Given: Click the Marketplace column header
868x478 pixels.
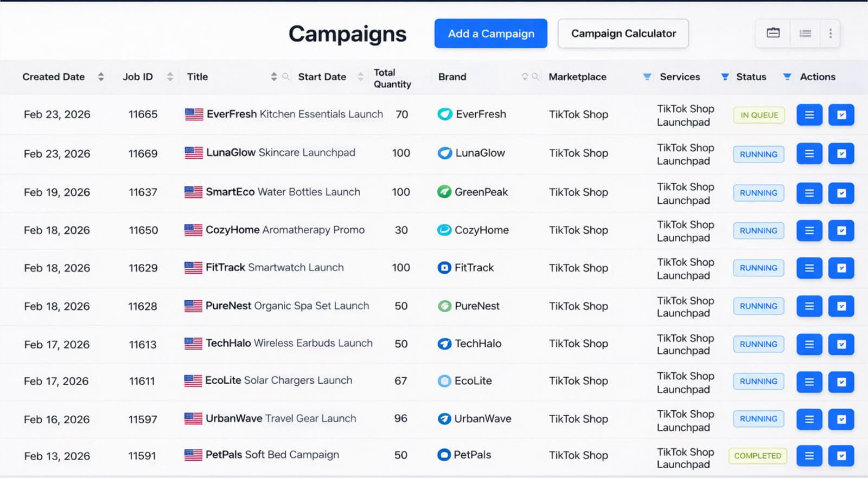Looking at the screenshot, I should pos(577,77).
